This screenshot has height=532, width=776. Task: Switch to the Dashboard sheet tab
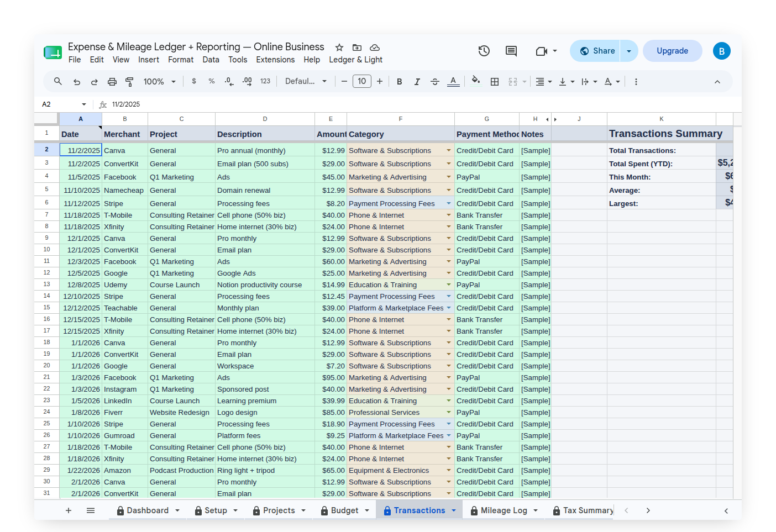pos(148,510)
